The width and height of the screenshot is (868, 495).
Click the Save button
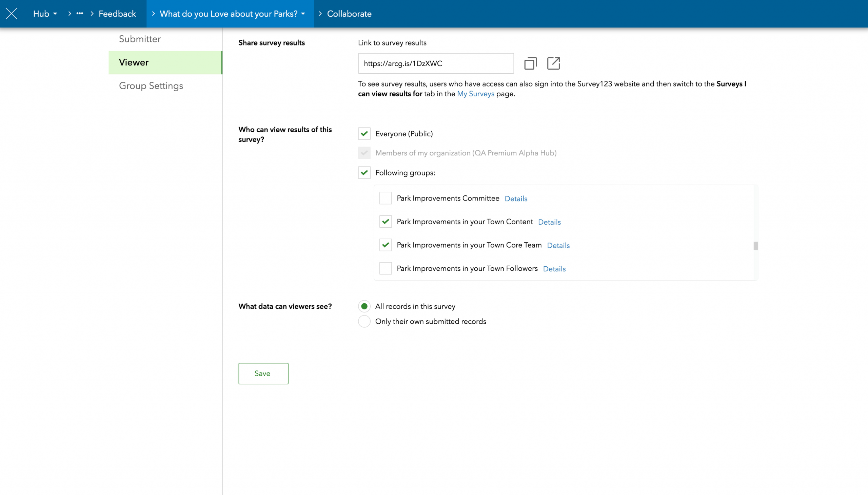coord(263,373)
